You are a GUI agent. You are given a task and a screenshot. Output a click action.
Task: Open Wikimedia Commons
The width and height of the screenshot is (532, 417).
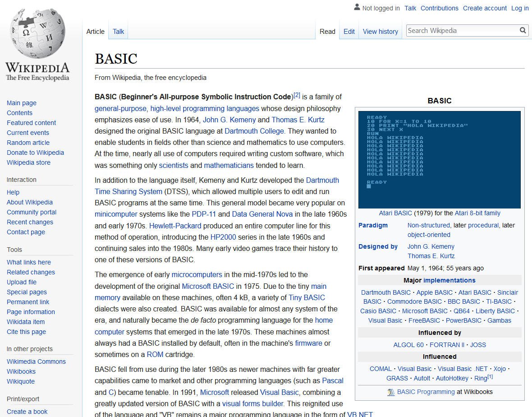(36, 361)
